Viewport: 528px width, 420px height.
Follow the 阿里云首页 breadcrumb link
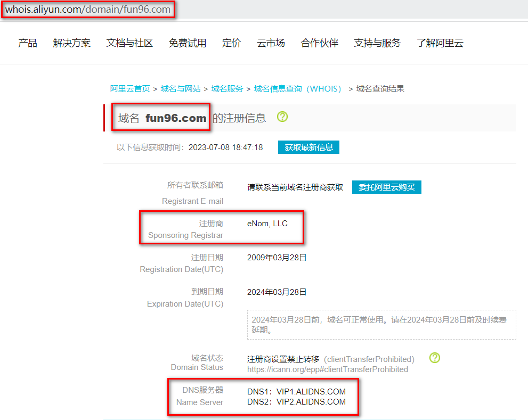coord(130,89)
